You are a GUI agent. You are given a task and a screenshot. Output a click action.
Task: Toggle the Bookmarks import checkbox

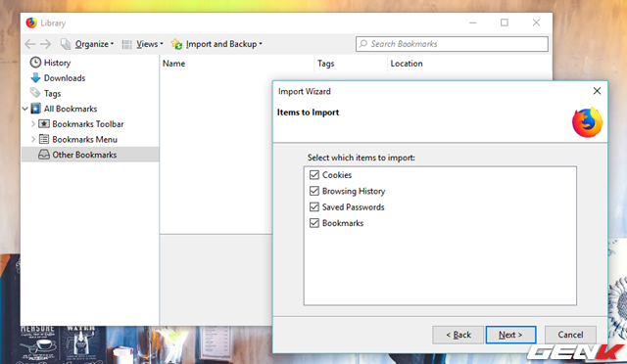click(x=314, y=223)
